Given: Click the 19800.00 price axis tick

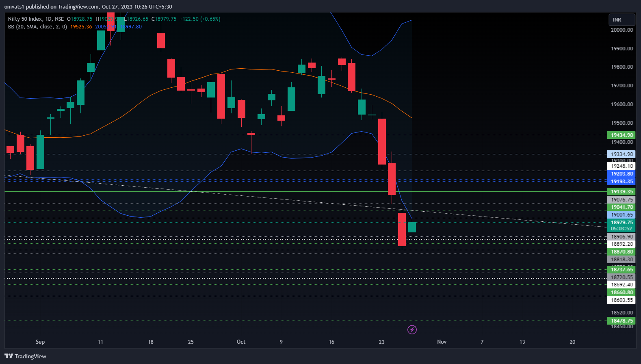Looking at the screenshot, I should click(x=622, y=67).
